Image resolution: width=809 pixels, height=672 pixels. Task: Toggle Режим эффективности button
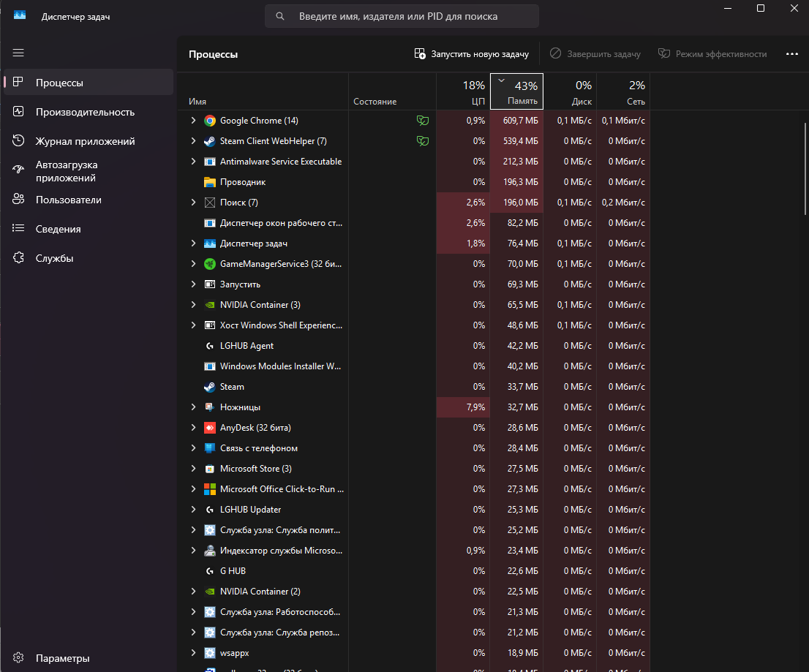[712, 53]
